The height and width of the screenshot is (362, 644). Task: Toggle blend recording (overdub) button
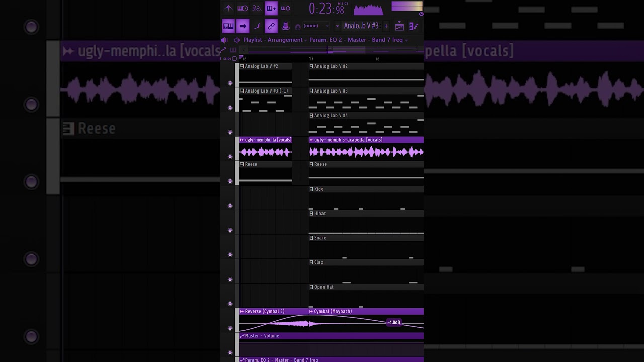click(271, 8)
